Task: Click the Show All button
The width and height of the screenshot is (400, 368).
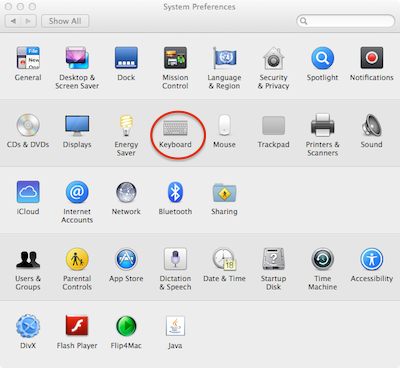Action: (65, 21)
